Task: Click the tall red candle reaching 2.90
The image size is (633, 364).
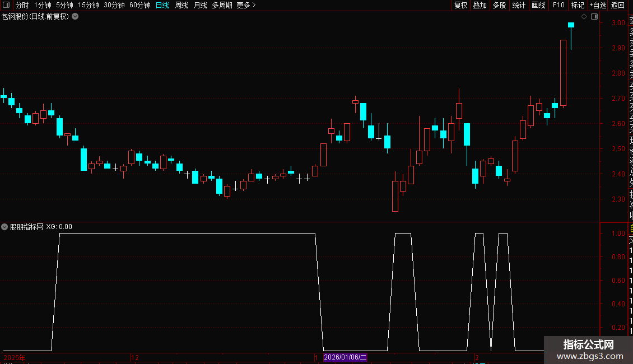Action: 563,73
